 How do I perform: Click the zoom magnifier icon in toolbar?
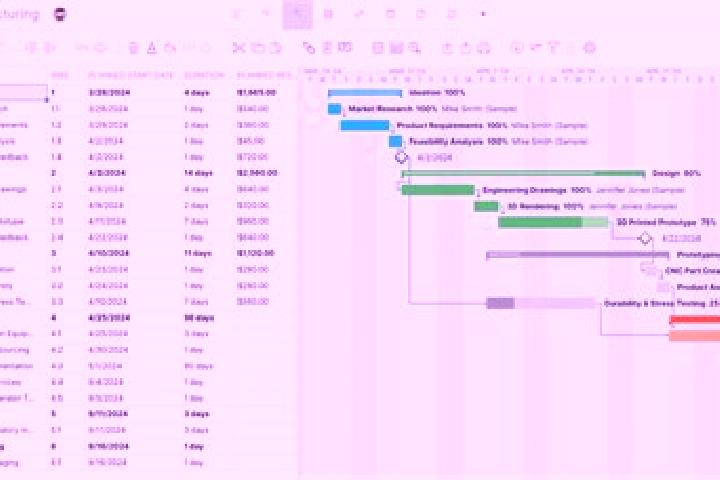(x=415, y=47)
